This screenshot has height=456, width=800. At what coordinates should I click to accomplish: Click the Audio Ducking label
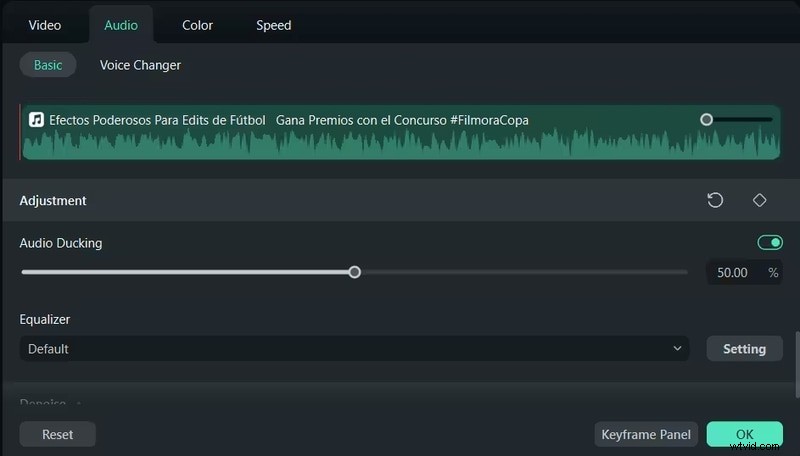61,243
